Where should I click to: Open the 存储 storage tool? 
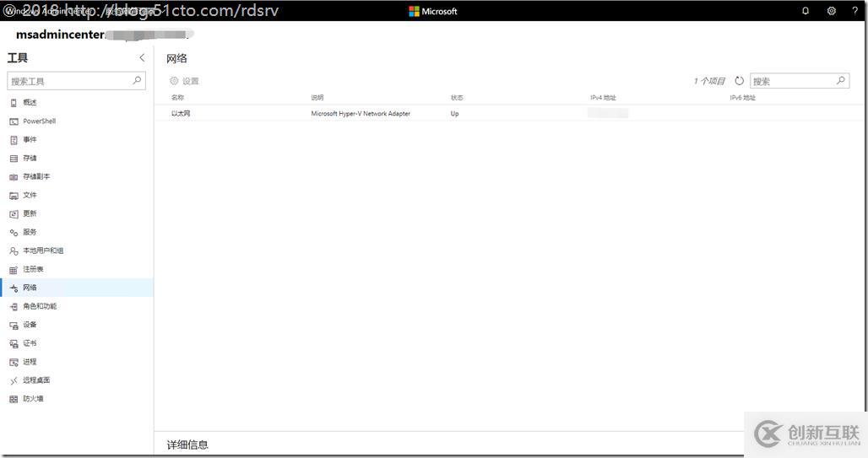(x=30, y=159)
